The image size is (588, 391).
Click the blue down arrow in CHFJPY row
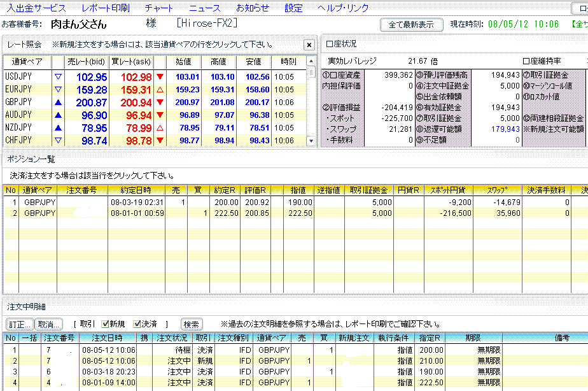pos(58,141)
